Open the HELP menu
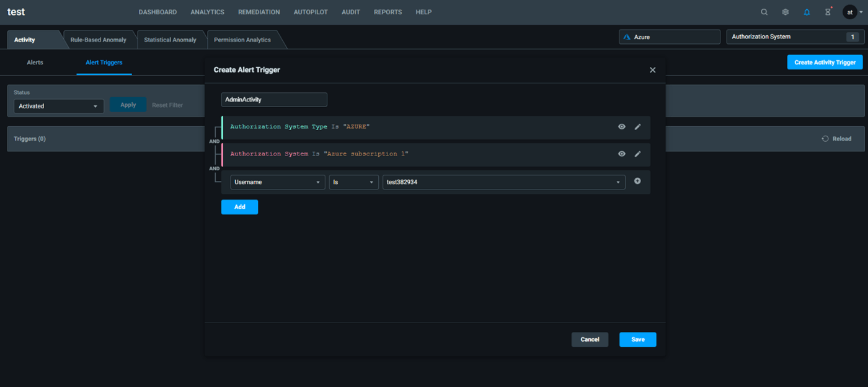 423,12
